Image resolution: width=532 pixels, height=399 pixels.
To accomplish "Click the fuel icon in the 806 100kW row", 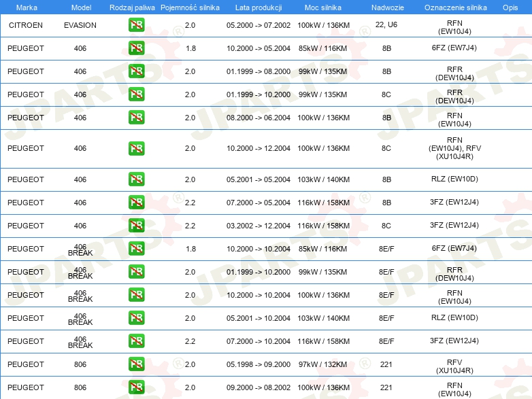I will tap(136, 387).
